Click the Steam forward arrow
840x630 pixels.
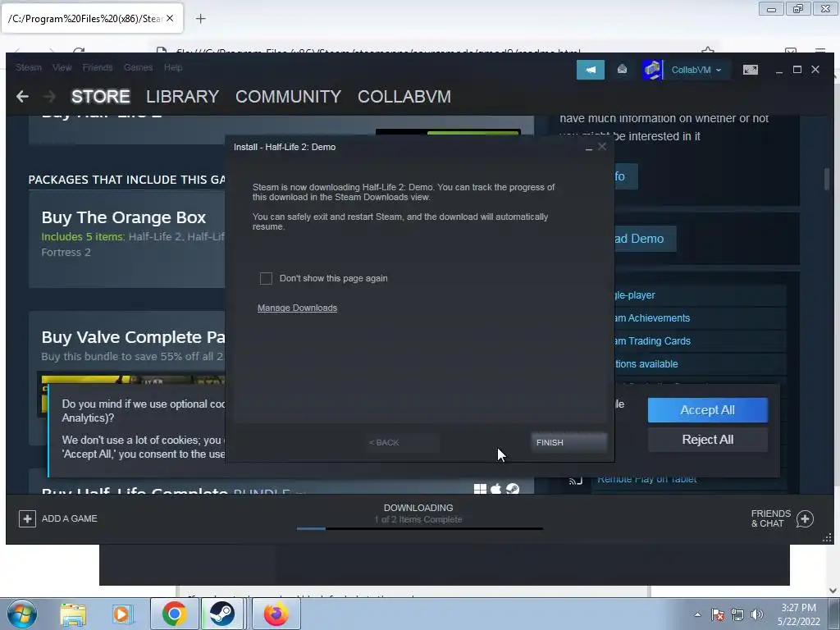(x=50, y=97)
